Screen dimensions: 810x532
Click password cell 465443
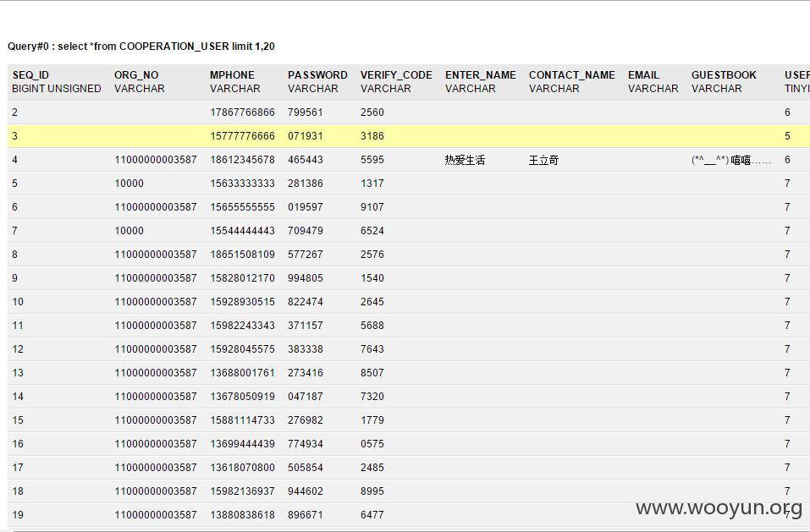tap(306, 160)
